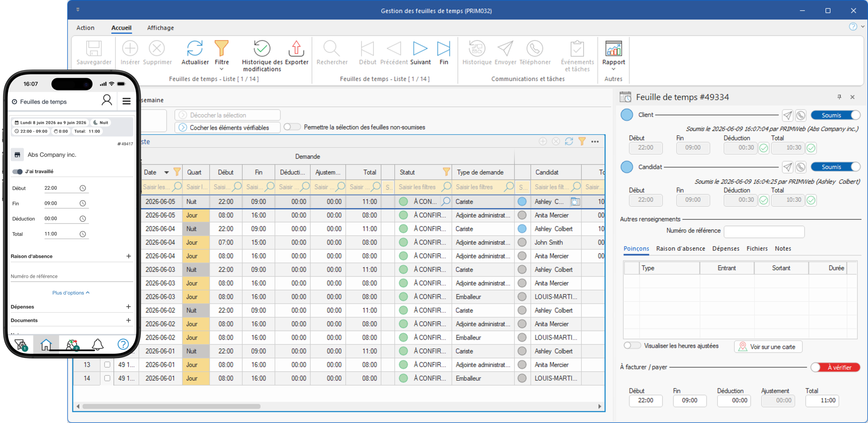Expand Raison d'absence on phone
This screenshot has height=423, width=868.
tap(129, 256)
